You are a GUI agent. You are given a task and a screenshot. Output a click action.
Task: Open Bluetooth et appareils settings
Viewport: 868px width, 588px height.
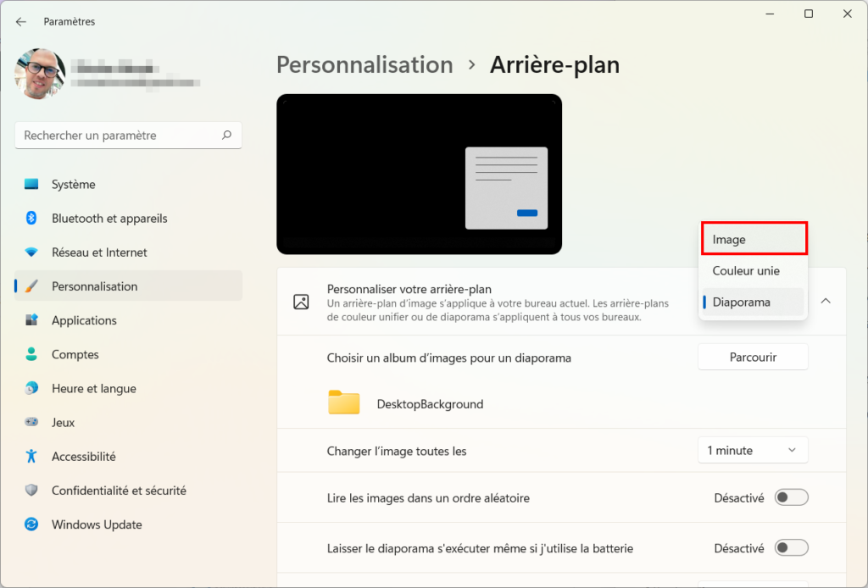pyautogui.click(x=129, y=218)
